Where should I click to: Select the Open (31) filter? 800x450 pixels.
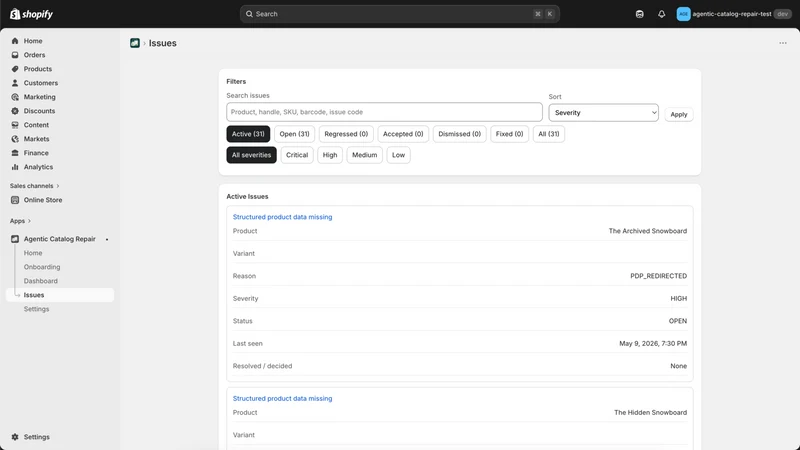[294, 134]
